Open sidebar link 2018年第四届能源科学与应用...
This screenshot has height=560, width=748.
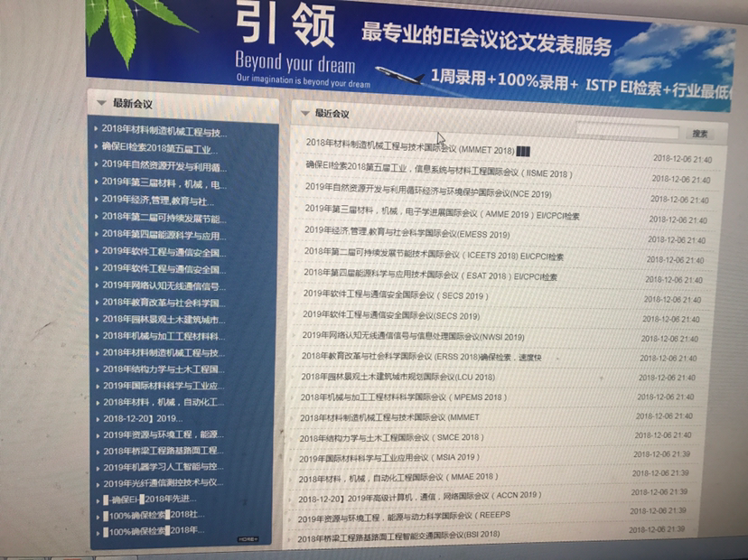(x=164, y=235)
